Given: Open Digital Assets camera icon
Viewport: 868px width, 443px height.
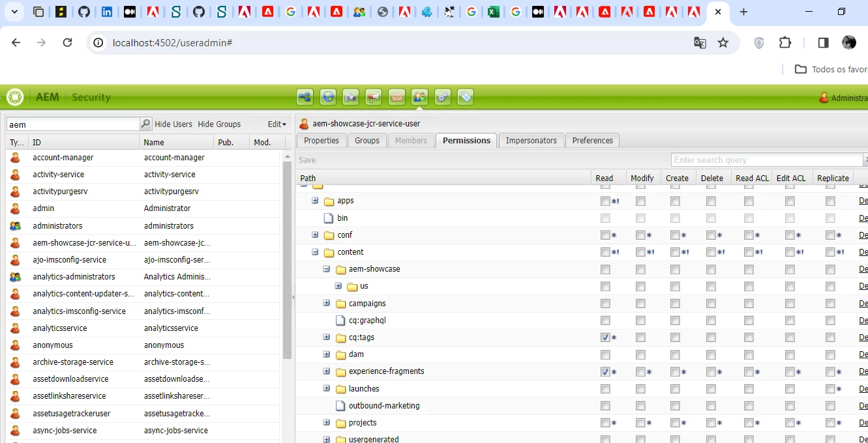Looking at the screenshot, I should click(x=351, y=97).
